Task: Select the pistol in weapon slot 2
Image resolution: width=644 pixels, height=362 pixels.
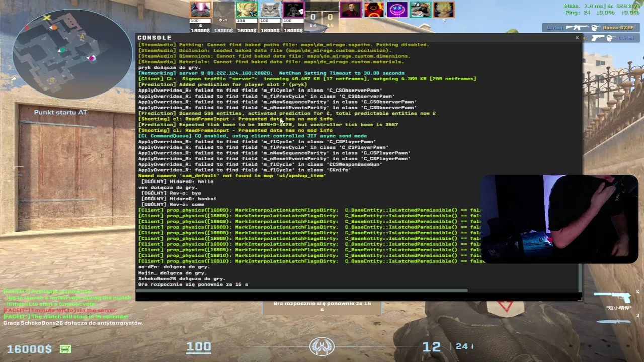Action: (613, 297)
